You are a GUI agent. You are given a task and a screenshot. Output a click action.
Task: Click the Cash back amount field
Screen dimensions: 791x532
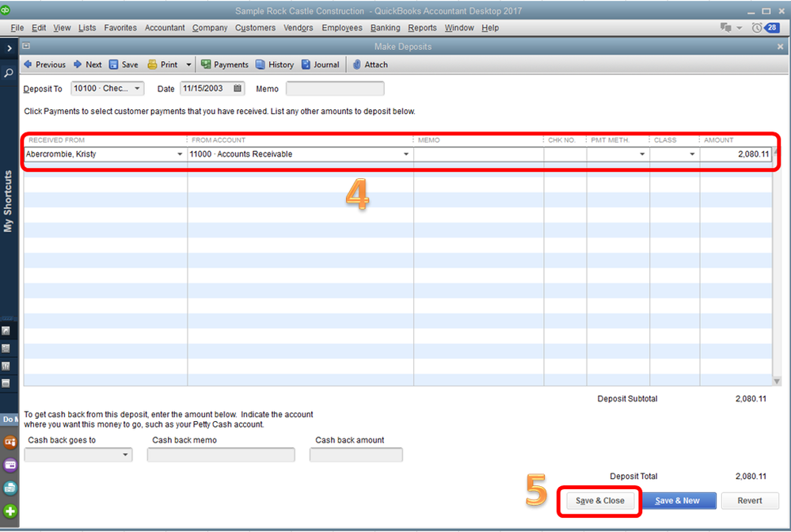(356, 455)
